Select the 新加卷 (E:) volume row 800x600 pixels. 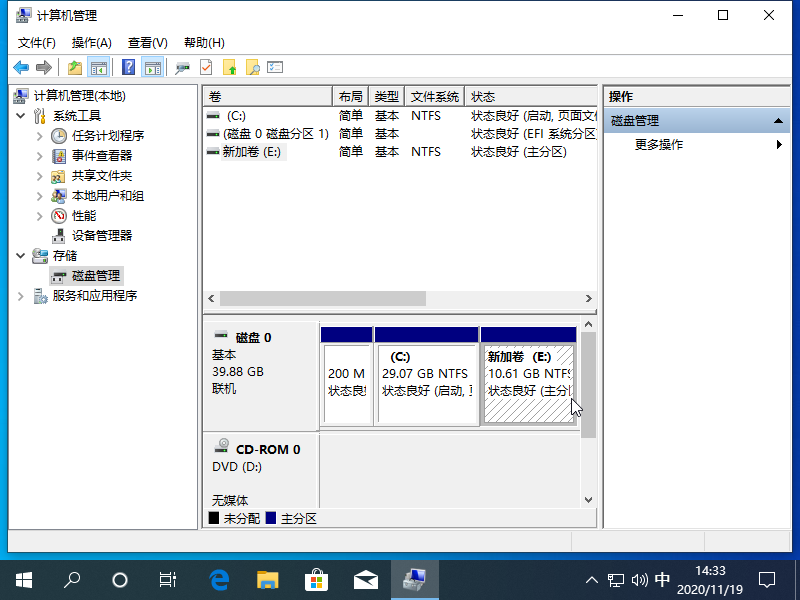click(x=400, y=152)
